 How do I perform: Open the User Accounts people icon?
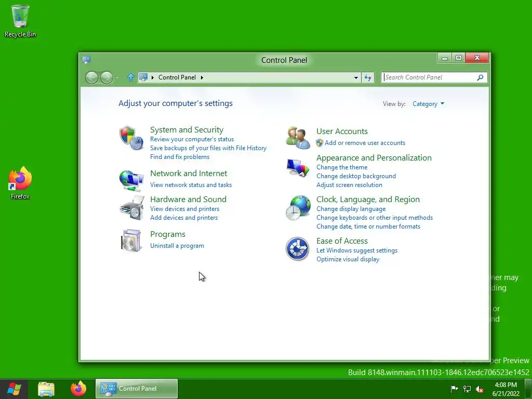(298, 138)
